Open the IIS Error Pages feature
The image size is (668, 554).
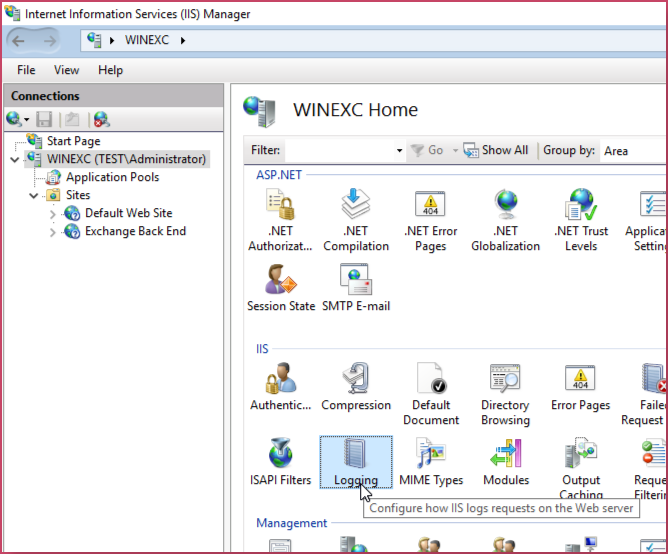[x=580, y=387]
